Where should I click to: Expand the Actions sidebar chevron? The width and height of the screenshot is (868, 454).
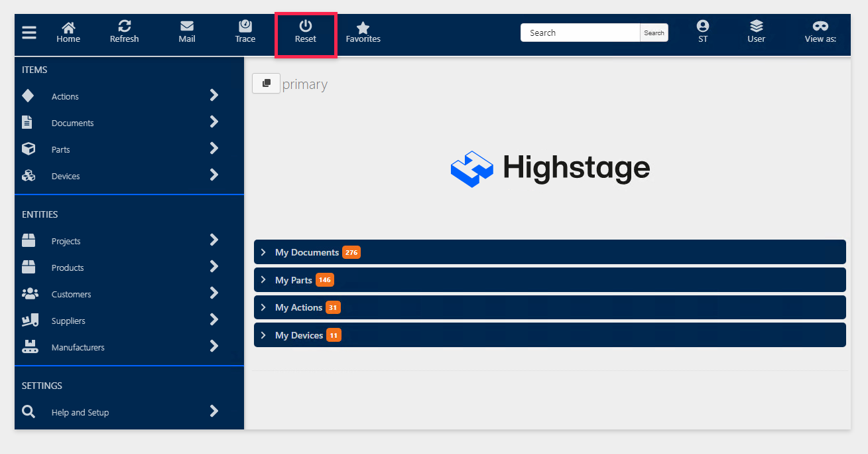pos(214,95)
